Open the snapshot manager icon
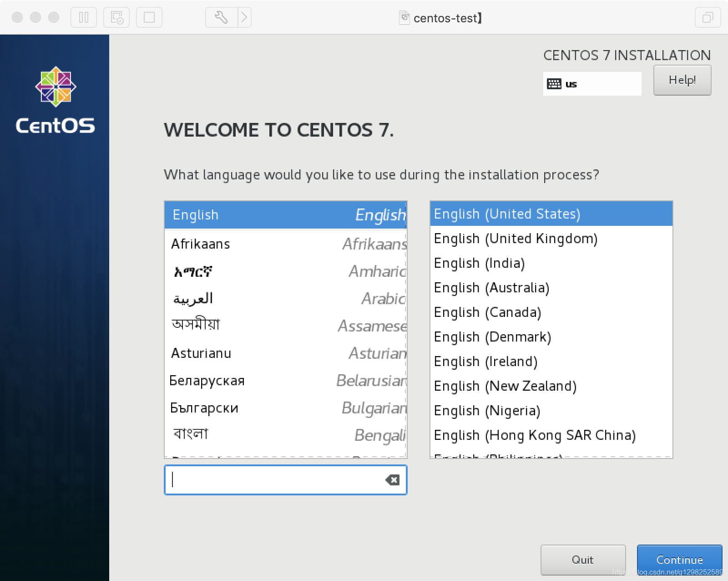 [116, 18]
